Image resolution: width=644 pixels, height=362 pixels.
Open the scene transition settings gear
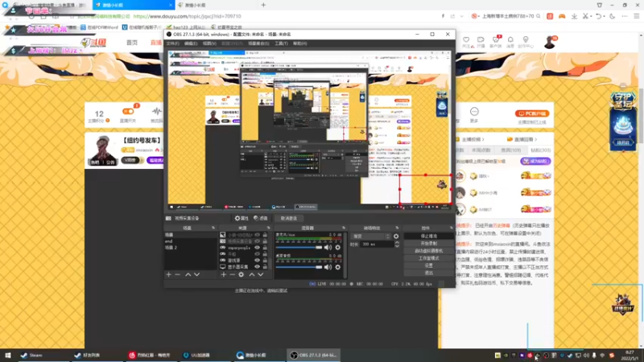(396, 237)
